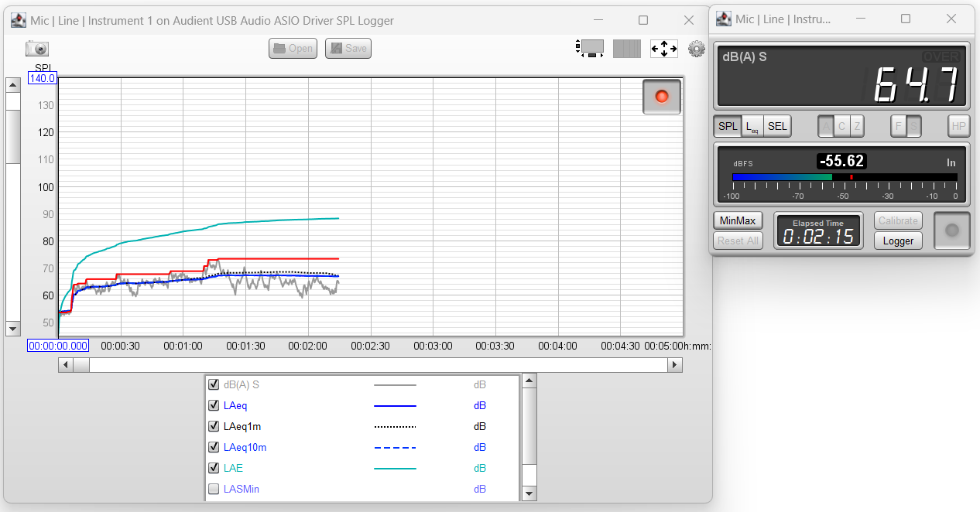Select A weighting

click(x=827, y=126)
